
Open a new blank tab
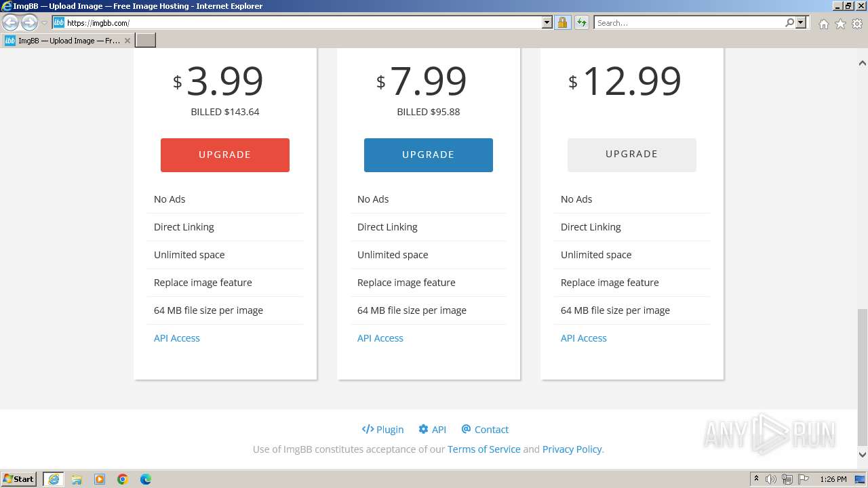click(x=146, y=40)
